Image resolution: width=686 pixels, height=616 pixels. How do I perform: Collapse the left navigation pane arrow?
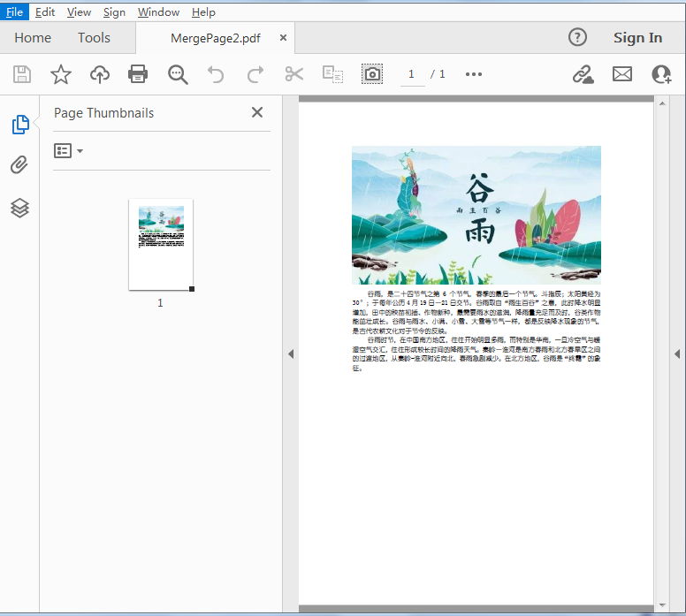tap(290, 354)
